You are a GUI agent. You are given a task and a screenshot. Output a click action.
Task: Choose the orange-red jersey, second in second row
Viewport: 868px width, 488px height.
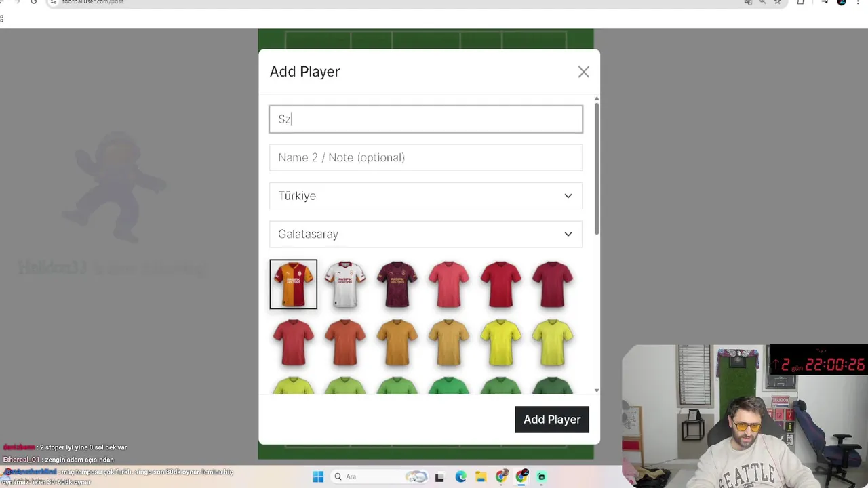pos(345,342)
